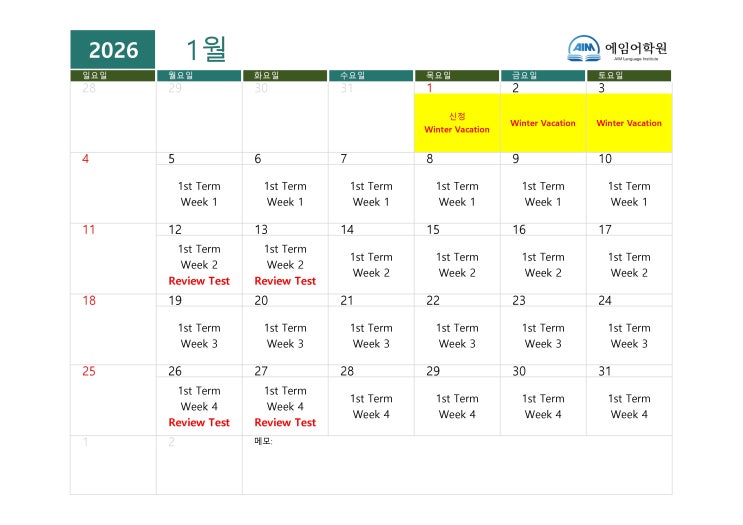Image resolution: width=743 pixels, height=525 pixels.
Task: Click 1st Term Week 2 on January 15
Action: click(457, 265)
